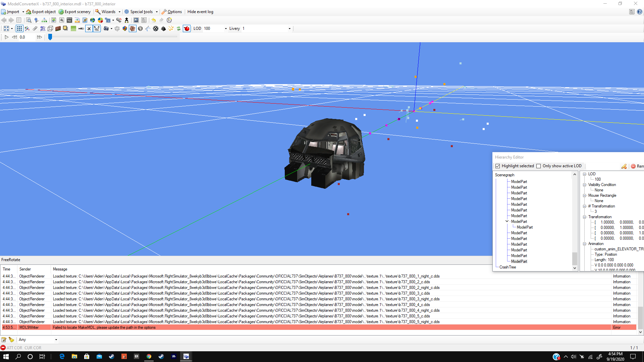Screen dimensions: 644x362
Task: Click Export scenery button
Action: tap(74, 12)
